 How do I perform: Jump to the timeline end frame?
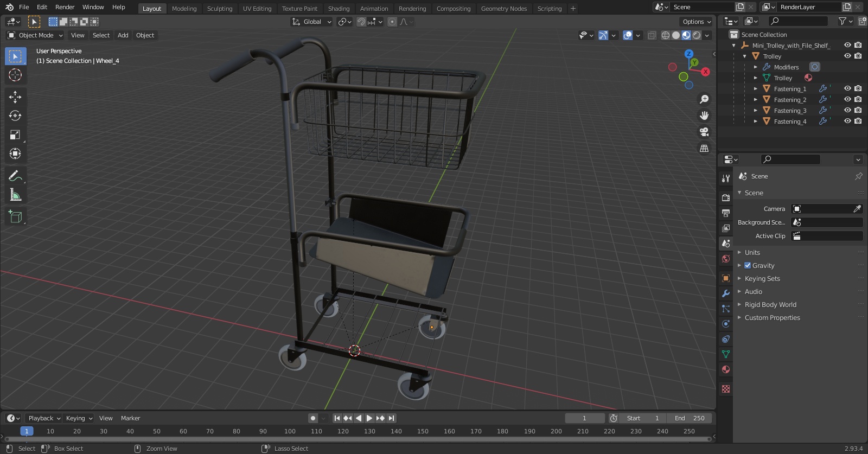click(x=392, y=418)
